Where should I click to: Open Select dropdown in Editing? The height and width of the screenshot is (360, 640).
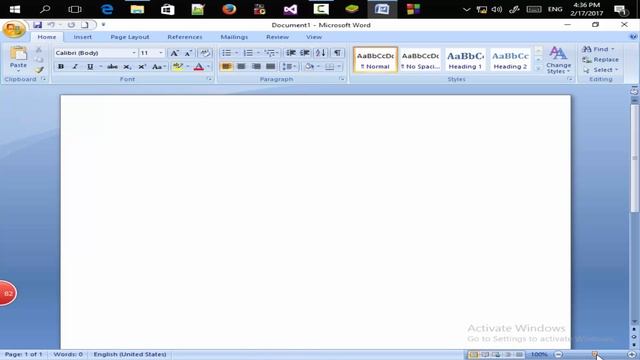pos(600,70)
